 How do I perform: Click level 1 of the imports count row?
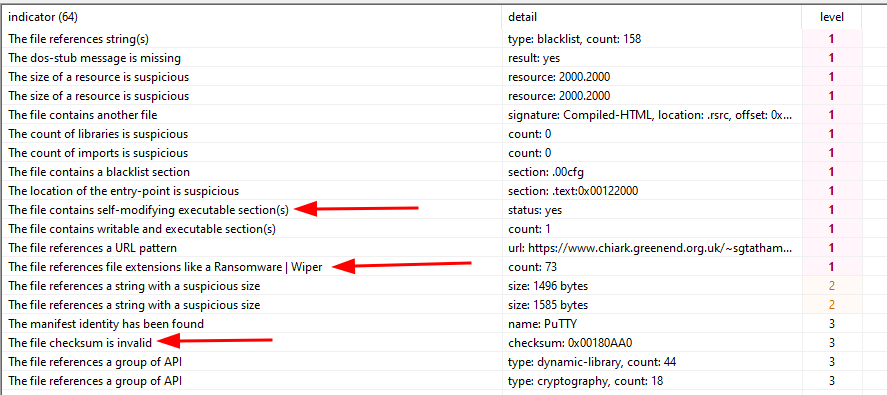(832, 153)
